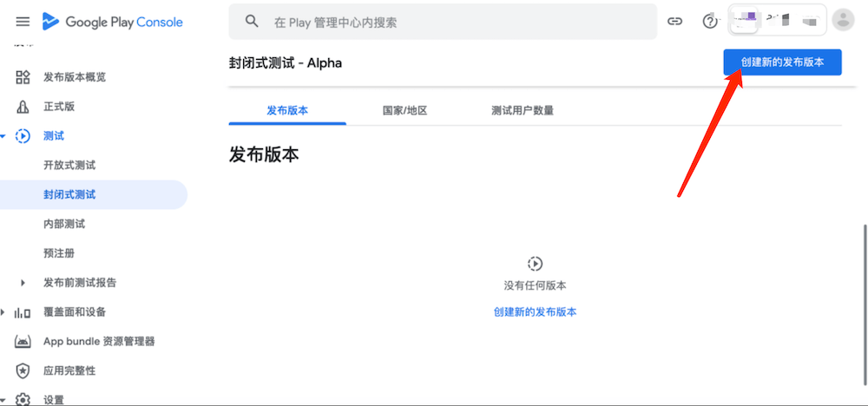Viewport: 868px width, 406px height.
Task: Click the App bundle 资源管理器 icon
Action: click(23, 342)
